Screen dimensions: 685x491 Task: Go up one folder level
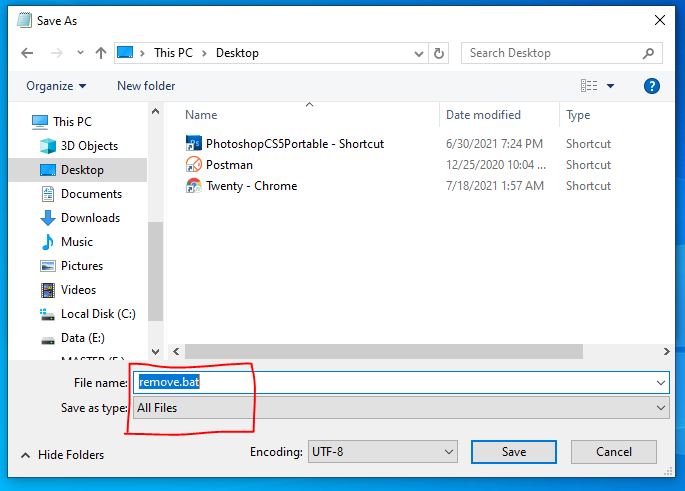point(101,53)
